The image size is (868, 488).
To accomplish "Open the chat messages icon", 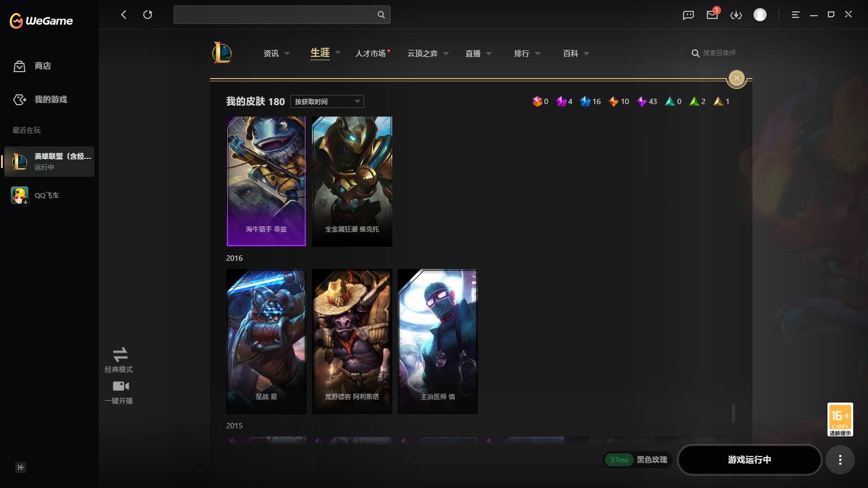I will [688, 15].
